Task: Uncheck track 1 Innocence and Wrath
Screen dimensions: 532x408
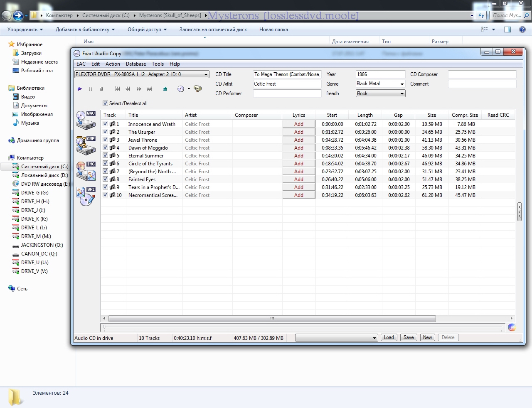Action: 106,124
